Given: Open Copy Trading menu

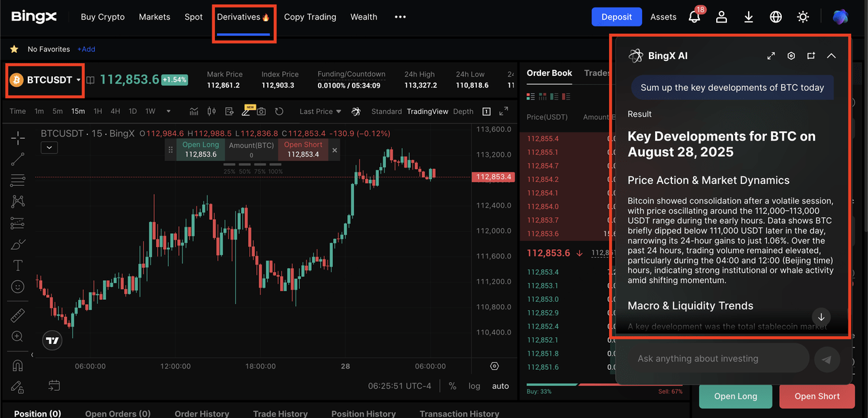Looking at the screenshot, I should 310,17.
